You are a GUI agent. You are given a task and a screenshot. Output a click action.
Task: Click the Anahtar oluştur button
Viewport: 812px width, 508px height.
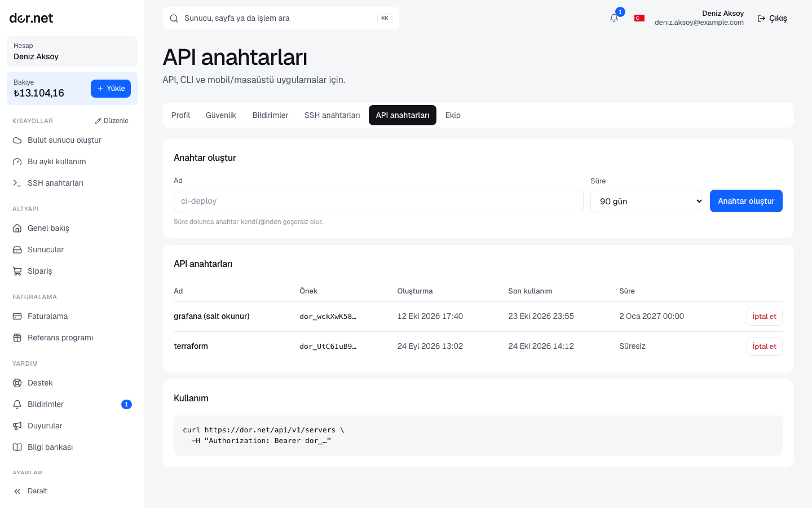click(746, 201)
